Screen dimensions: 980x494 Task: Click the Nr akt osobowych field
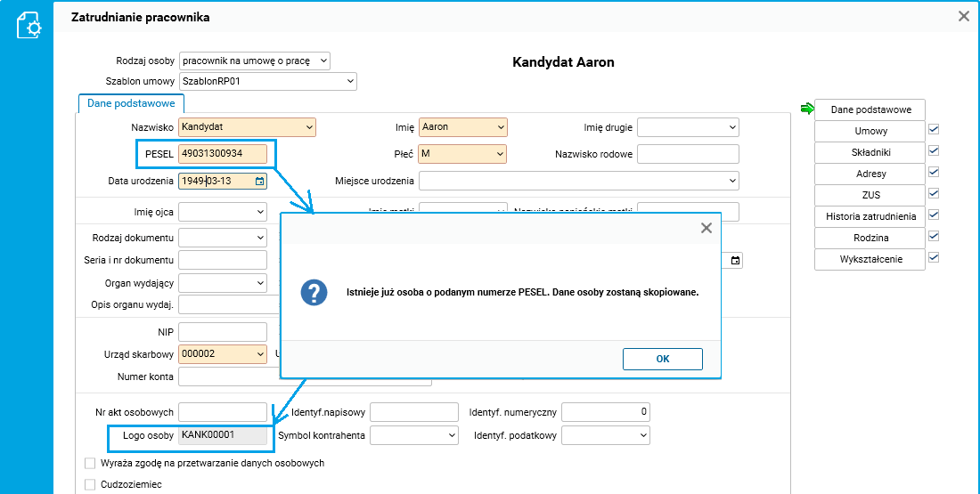pyautogui.click(x=223, y=412)
